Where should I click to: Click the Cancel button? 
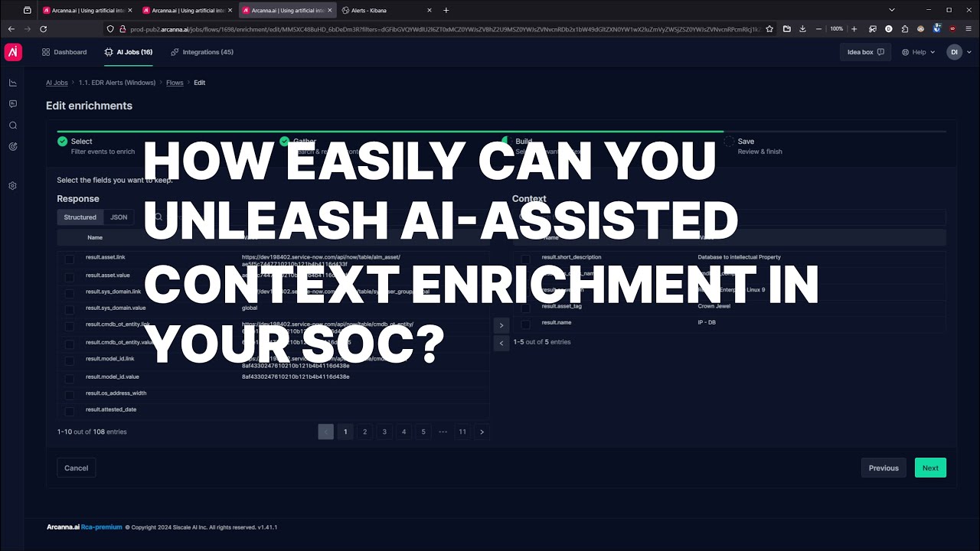click(77, 468)
